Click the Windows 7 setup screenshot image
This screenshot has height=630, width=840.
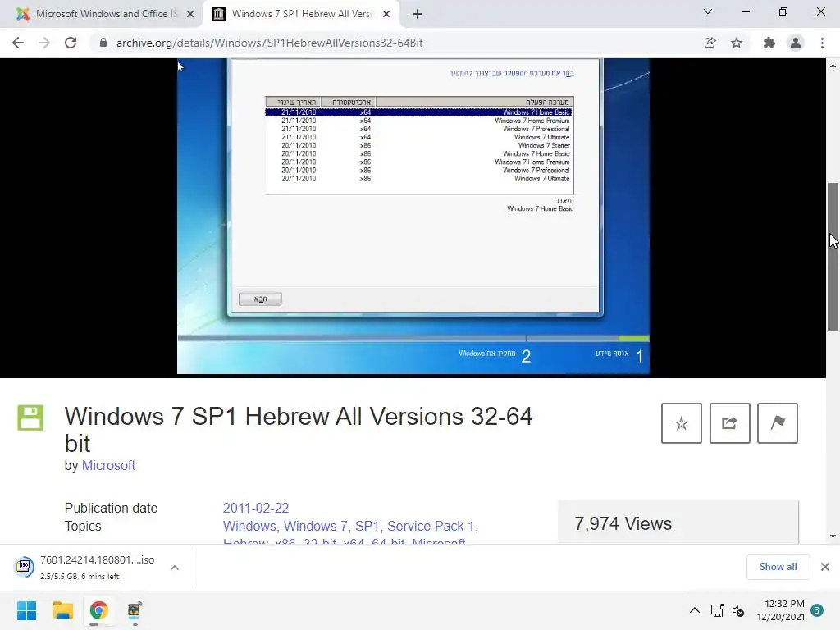pos(413,216)
